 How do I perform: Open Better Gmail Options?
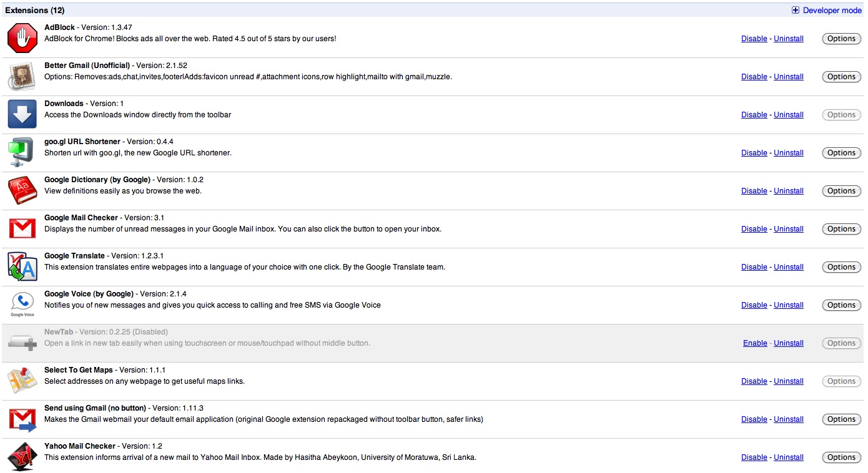point(841,77)
